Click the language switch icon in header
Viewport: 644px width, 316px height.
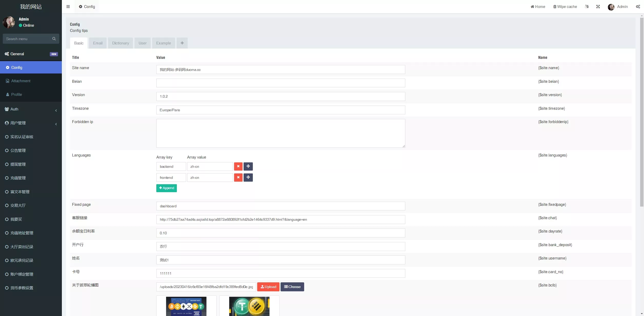[587, 7]
